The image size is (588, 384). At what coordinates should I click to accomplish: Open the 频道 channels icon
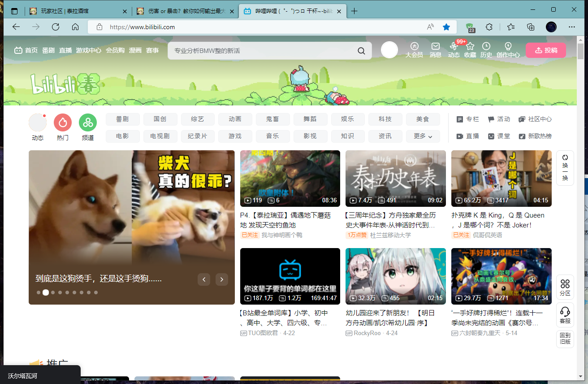tap(87, 122)
